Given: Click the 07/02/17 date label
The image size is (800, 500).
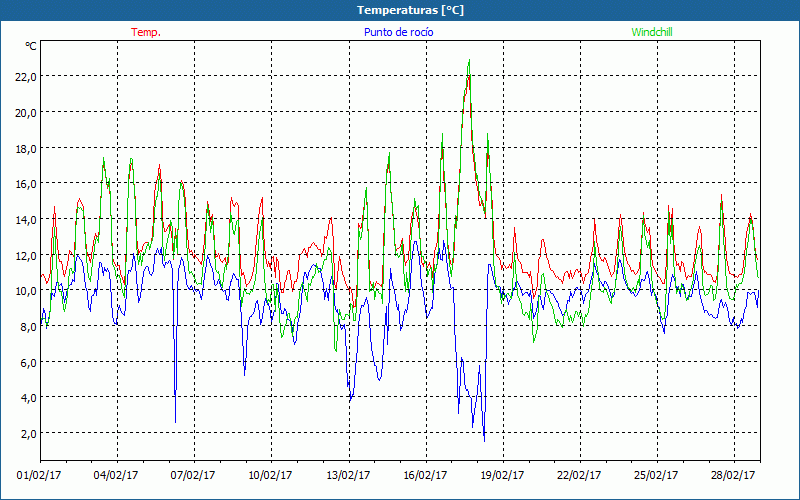Looking at the screenshot, I should click(193, 475).
